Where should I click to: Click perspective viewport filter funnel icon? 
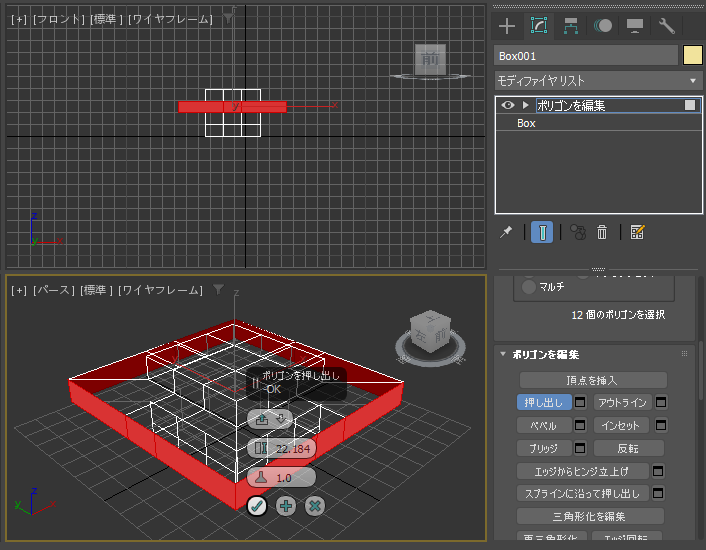tap(218, 289)
